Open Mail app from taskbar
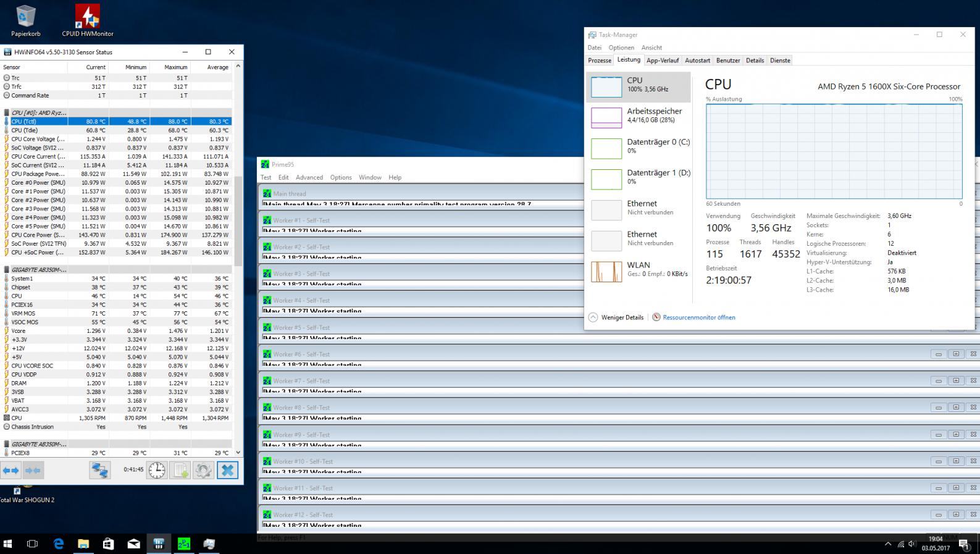 coord(133,544)
